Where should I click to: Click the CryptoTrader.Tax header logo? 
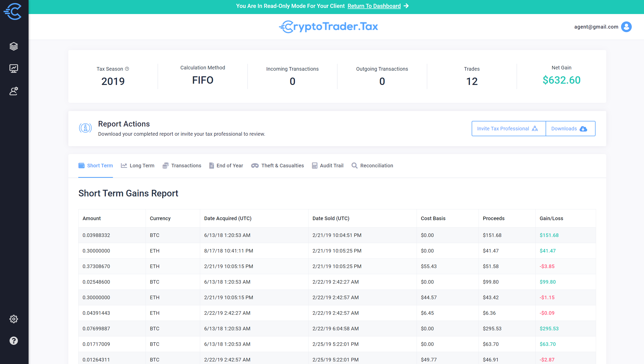329,27
